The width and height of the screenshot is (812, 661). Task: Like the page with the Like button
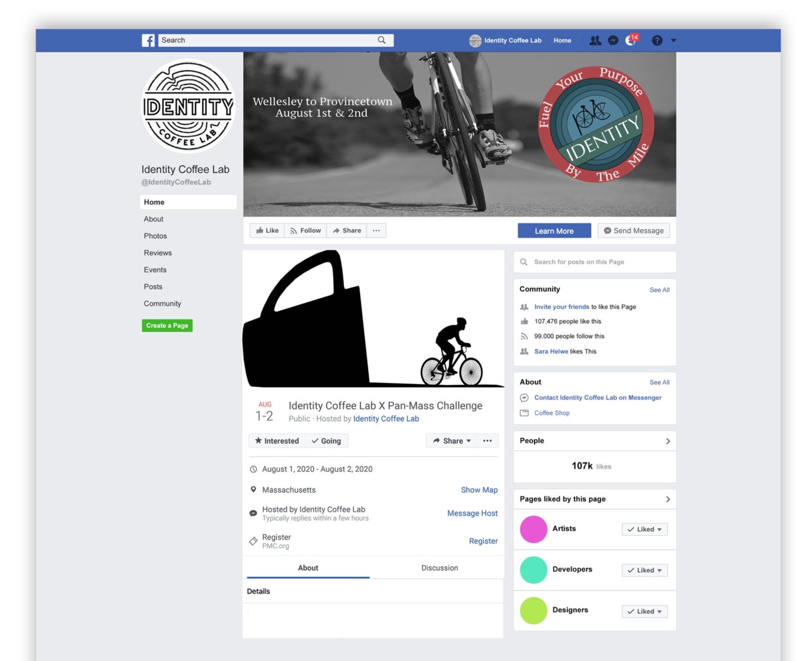(x=267, y=231)
